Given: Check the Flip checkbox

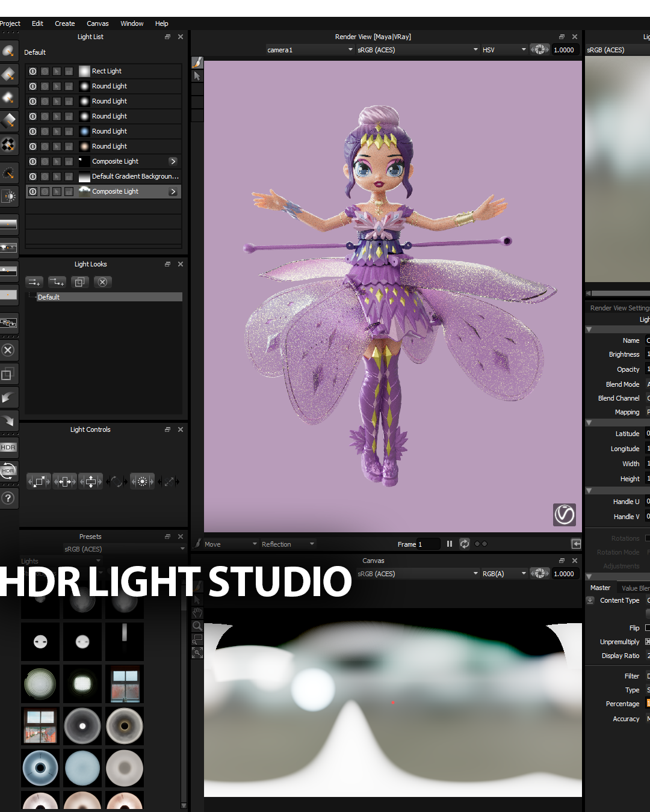Looking at the screenshot, I should [648, 628].
